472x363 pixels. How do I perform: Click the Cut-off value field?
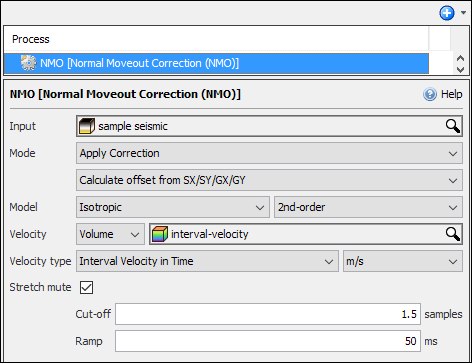coord(268,314)
